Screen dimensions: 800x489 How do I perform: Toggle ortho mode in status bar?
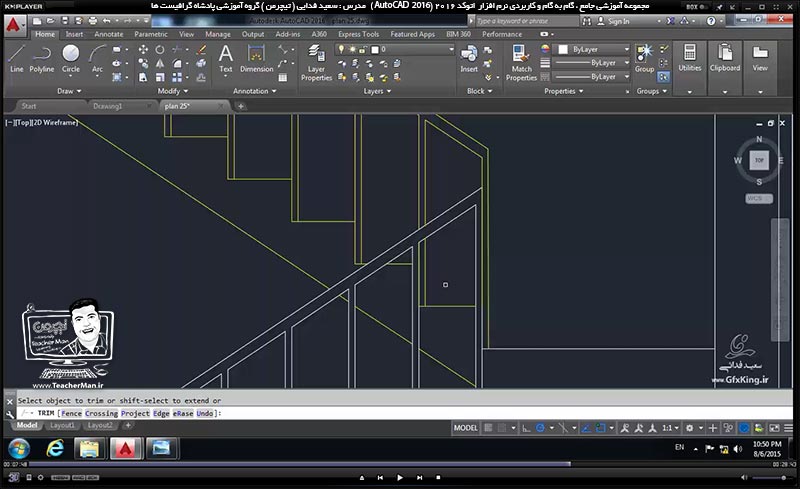pos(526,428)
